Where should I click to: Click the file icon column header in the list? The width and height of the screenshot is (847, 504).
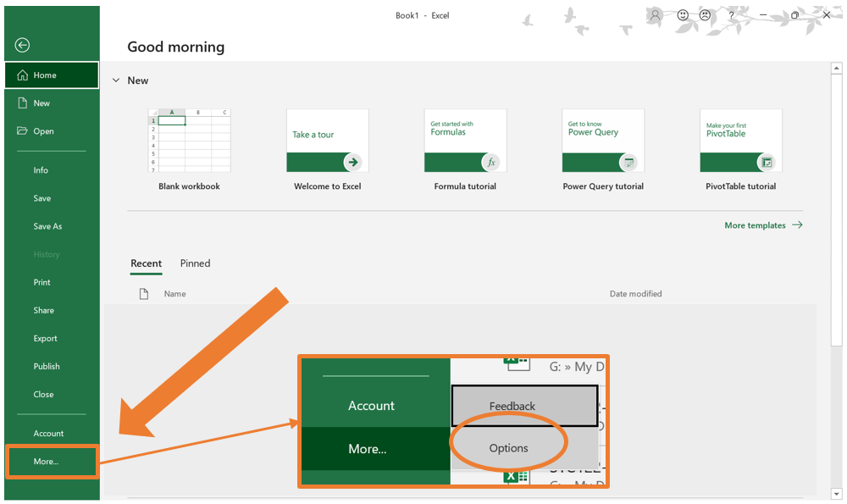point(144,294)
